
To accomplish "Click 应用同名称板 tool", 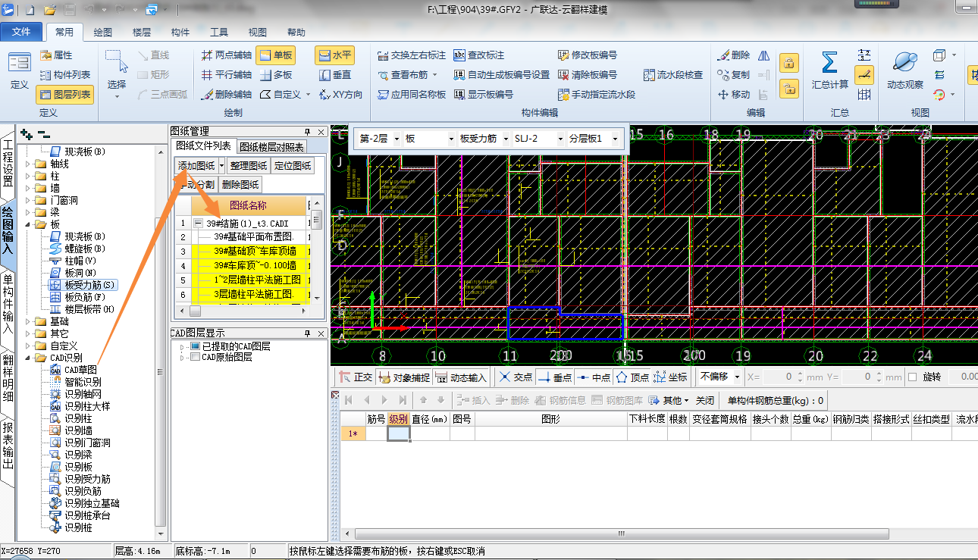I will pyautogui.click(x=412, y=95).
